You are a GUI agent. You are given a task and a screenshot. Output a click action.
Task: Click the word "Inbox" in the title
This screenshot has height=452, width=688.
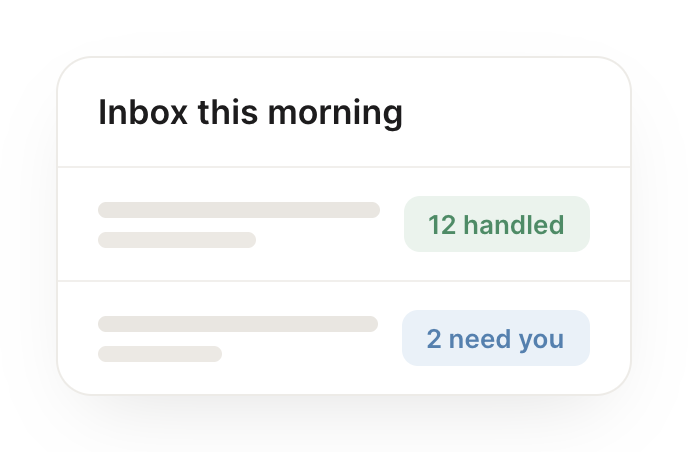coord(143,112)
